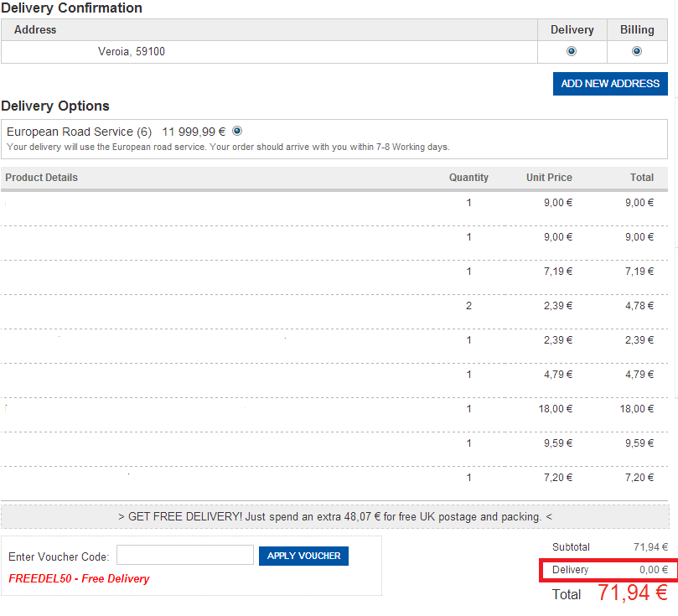Image resolution: width=678 pixels, height=616 pixels.
Task: Click the Product Details header
Action: tap(42, 178)
